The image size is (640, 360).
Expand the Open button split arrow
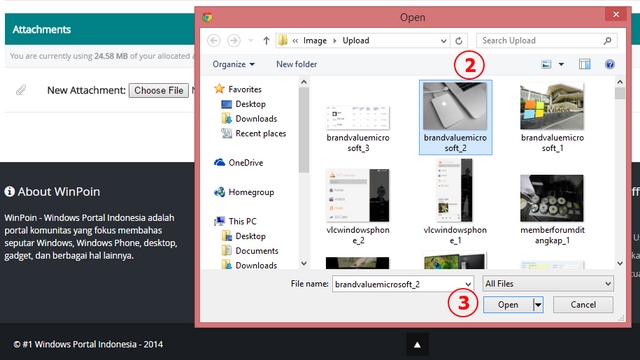coord(538,305)
